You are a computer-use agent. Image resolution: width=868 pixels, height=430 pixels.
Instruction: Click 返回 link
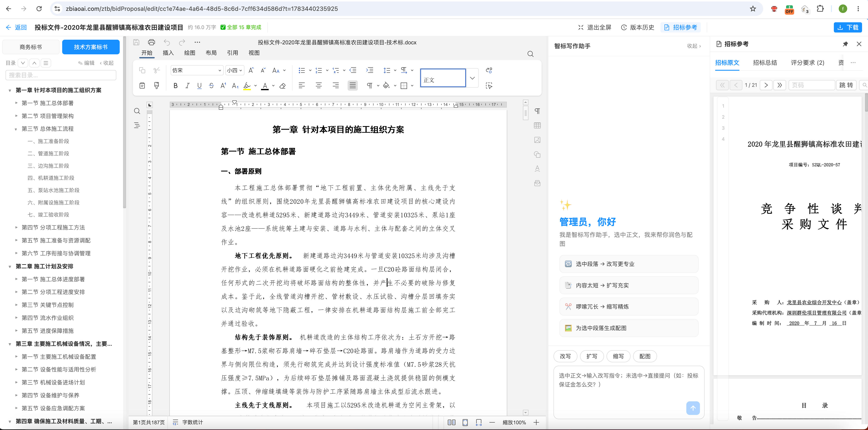16,27
